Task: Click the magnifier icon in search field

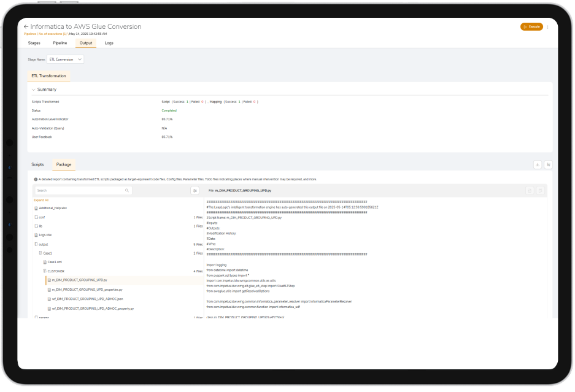Action: (127, 191)
